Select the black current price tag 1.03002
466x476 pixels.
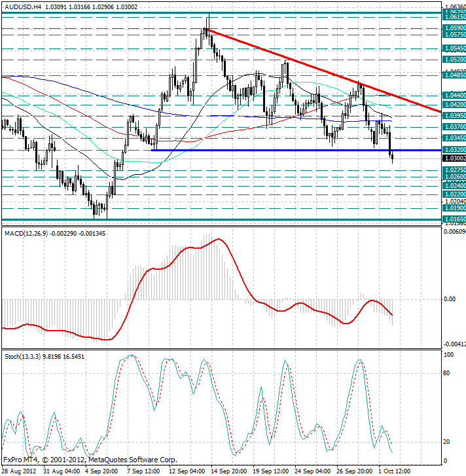coord(454,158)
